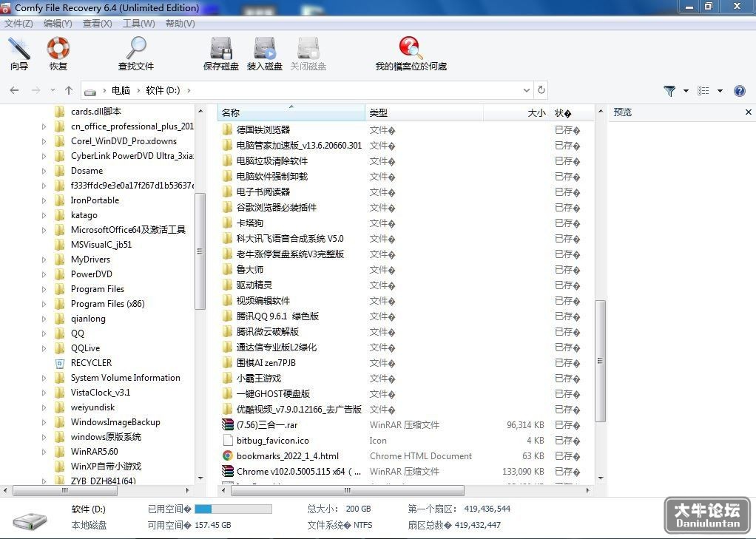Click the file list vertical scrollbar thumb
Viewport: 756px width, 539px height.
tap(600, 361)
